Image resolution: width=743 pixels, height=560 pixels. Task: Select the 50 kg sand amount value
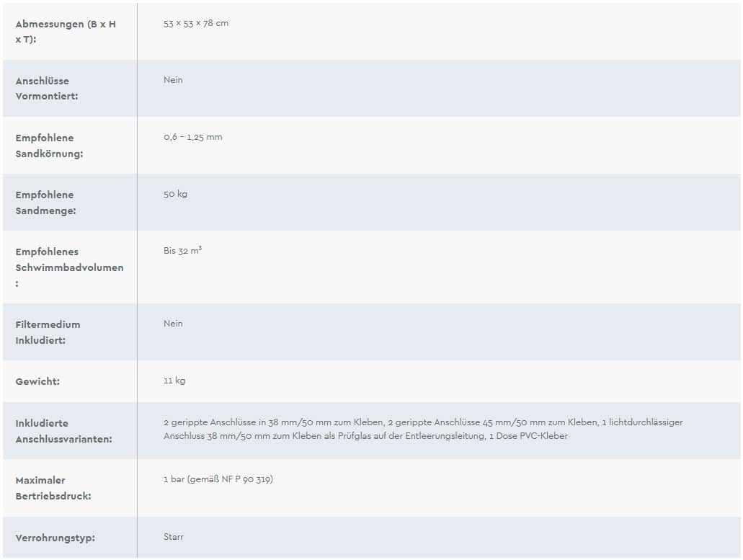coord(175,195)
